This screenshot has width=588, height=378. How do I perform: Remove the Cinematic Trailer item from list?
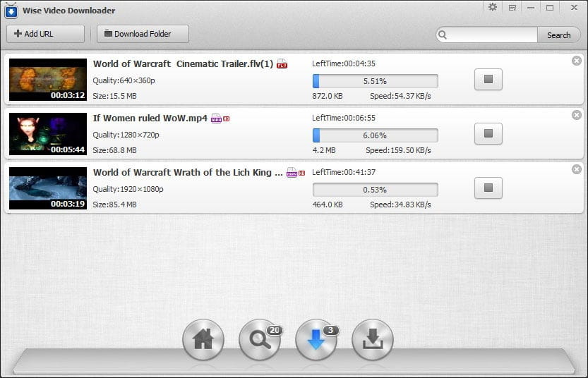pos(577,61)
